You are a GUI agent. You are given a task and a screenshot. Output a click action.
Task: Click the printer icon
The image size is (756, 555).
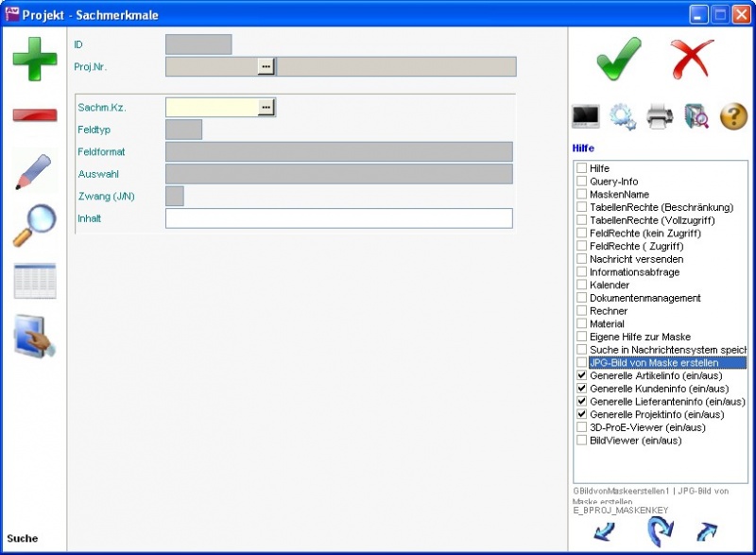tap(660, 116)
